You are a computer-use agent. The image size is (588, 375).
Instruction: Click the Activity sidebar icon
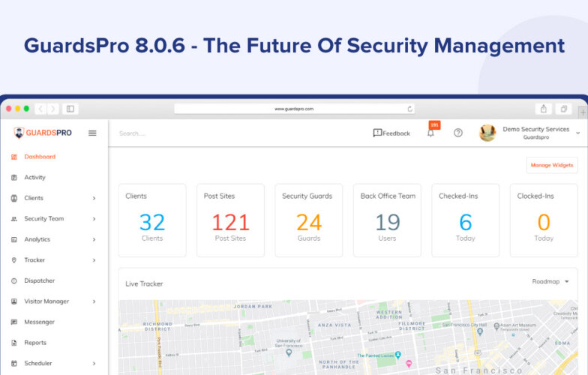click(x=13, y=177)
